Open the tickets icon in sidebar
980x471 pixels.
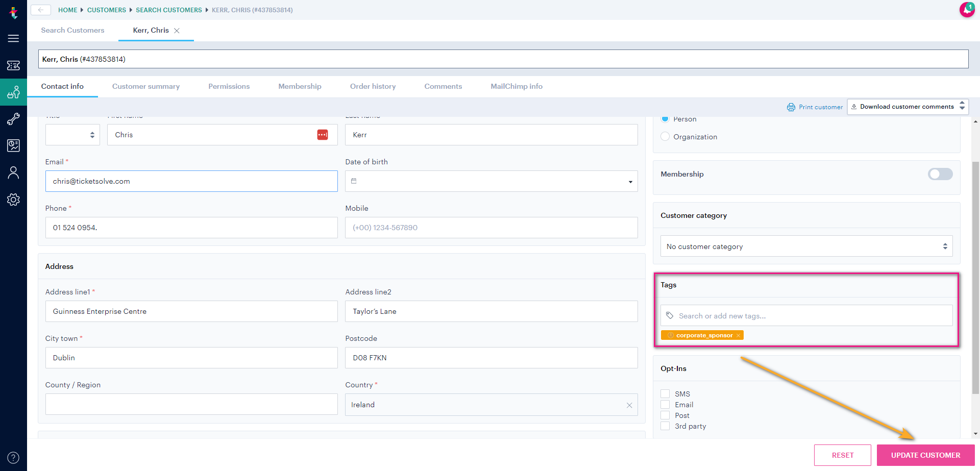[x=14, y=65]
